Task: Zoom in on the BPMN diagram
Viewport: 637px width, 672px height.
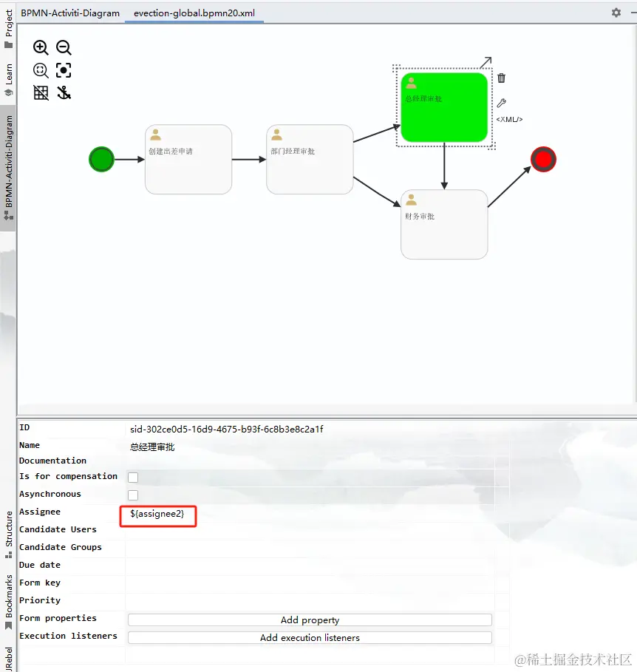Action: tap(41, 47)
